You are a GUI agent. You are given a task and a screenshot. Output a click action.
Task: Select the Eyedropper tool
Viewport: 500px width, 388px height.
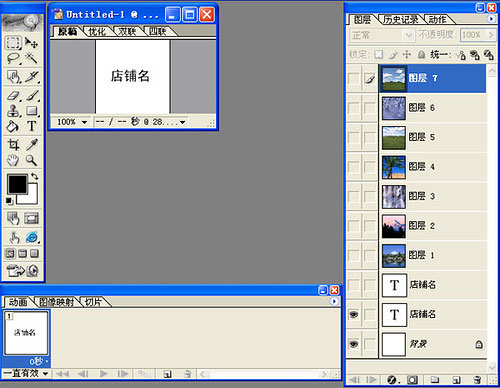click(32, 145)
